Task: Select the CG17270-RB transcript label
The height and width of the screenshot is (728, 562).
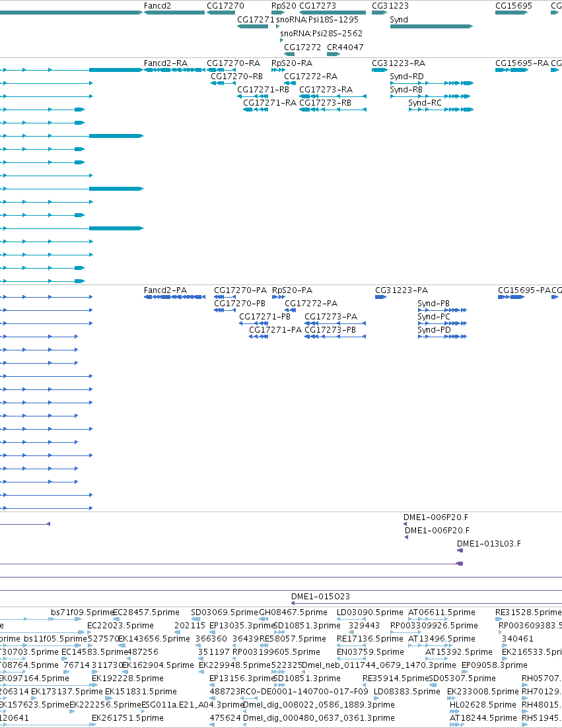Action: click(x=237, y=77)
